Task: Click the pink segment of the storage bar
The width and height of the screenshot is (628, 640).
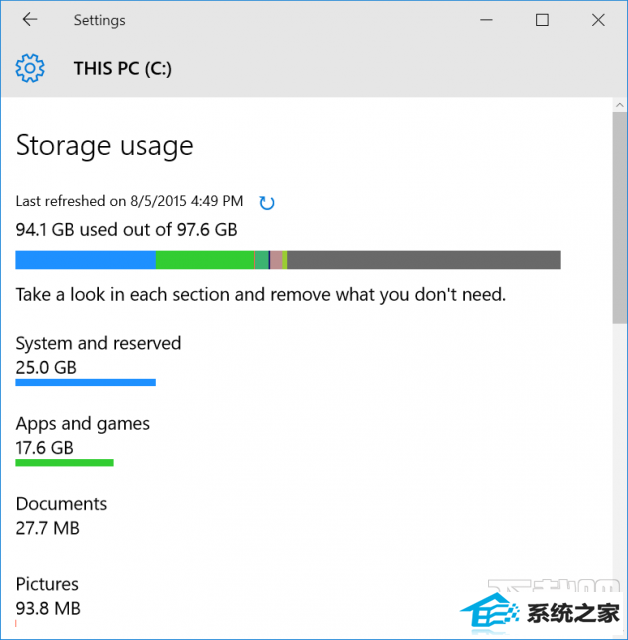Action: click(276, 260)
